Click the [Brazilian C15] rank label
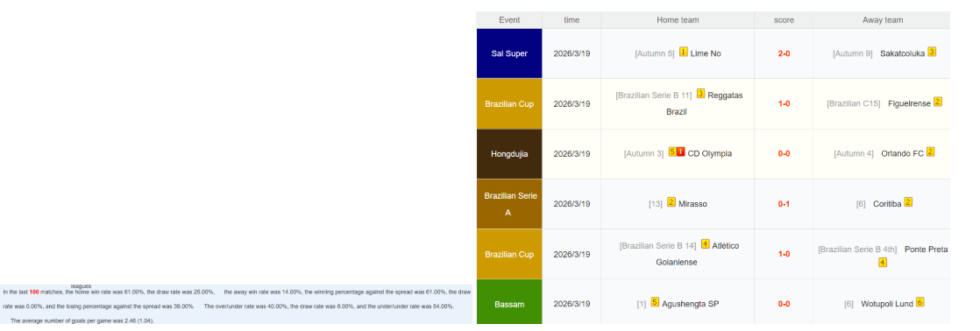 pyautogui.click(x=853, y=103)
